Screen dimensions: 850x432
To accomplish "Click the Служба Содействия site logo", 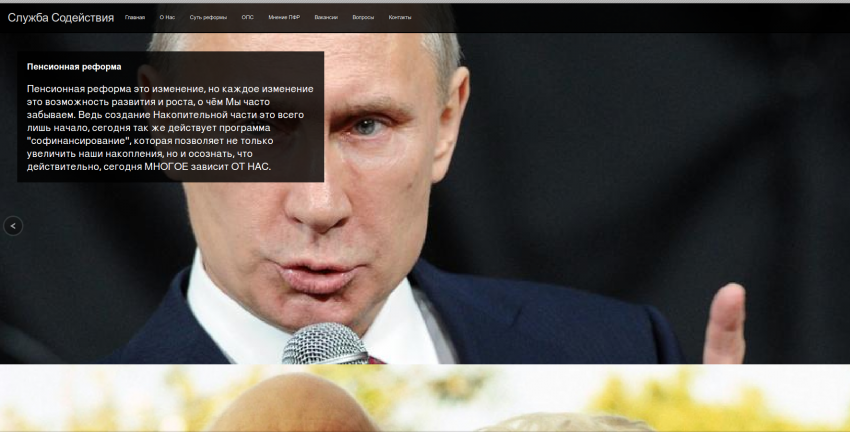I will 60,18.
